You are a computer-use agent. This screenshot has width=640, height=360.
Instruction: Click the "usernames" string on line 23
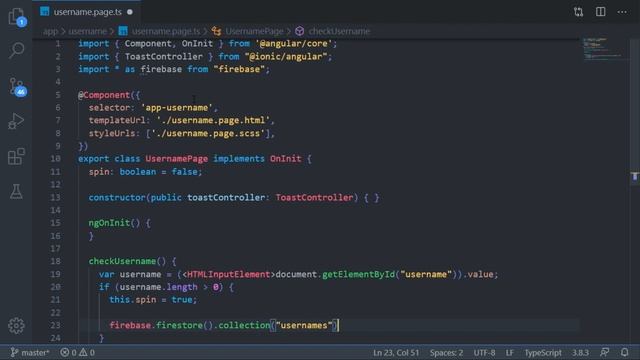click(x=304, y=325)
